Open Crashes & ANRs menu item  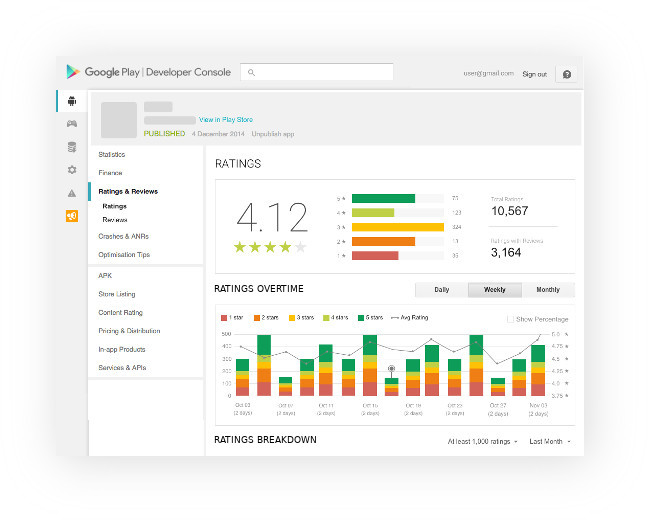pos(124,236)
